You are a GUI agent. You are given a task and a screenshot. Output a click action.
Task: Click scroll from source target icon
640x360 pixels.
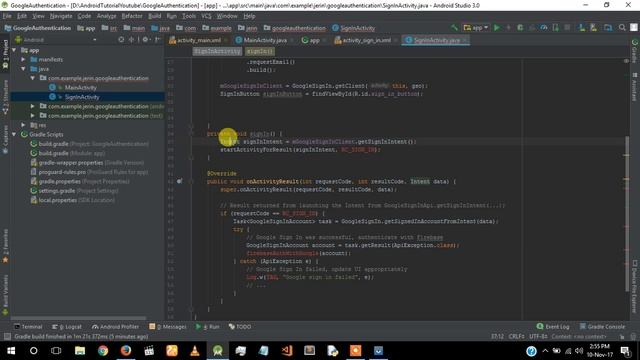121,40
